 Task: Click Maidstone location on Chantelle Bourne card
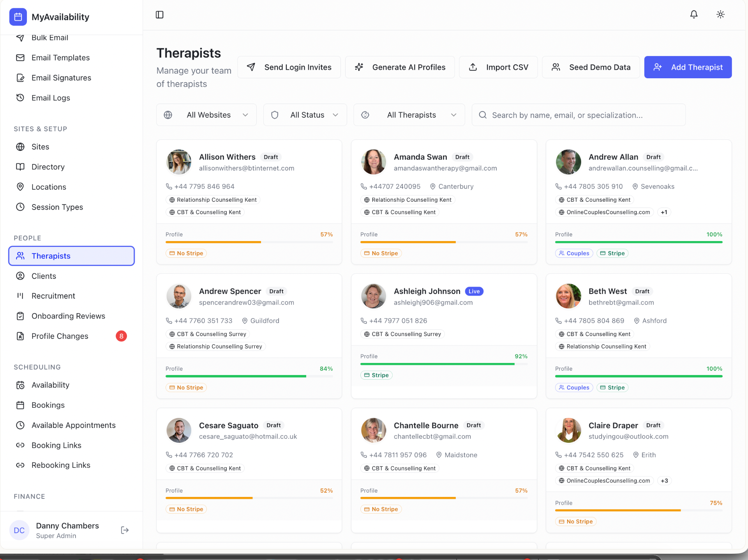(x=461, y=455)
